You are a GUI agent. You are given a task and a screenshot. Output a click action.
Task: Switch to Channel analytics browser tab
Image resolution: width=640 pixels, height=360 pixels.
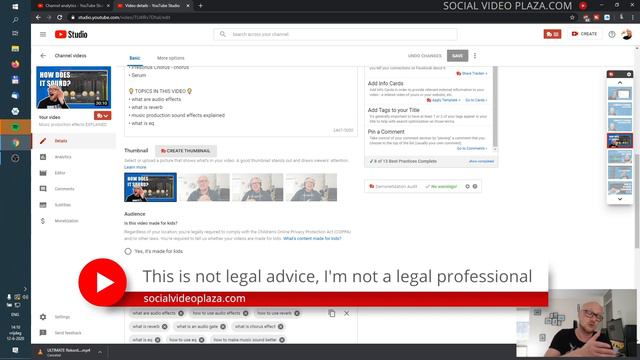(73, 6)
